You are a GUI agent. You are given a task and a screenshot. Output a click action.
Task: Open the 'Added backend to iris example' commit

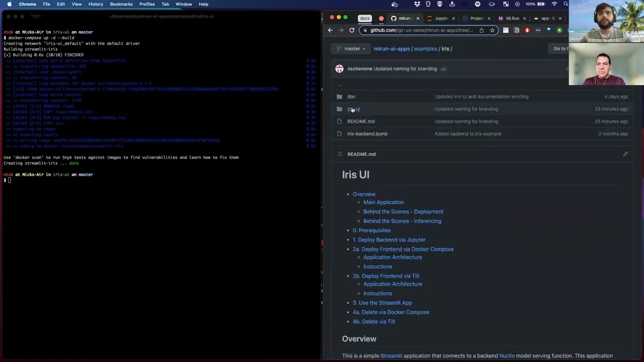(468, 134)
